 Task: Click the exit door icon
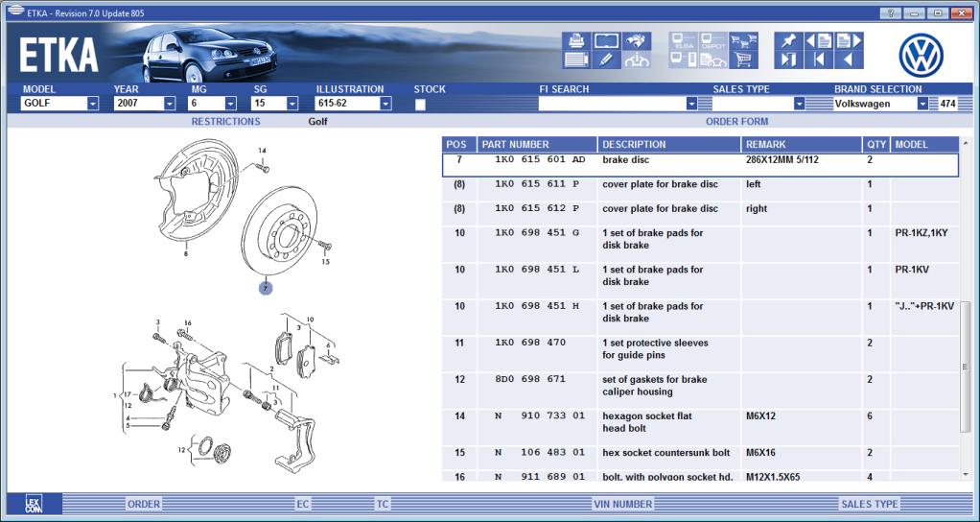(788, 60)
